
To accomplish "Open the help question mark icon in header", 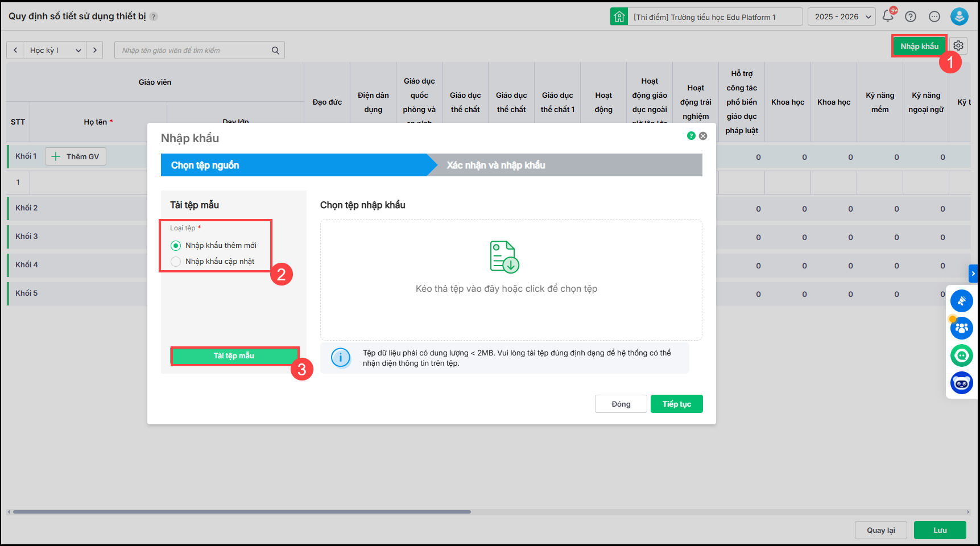I will point(911,16).
